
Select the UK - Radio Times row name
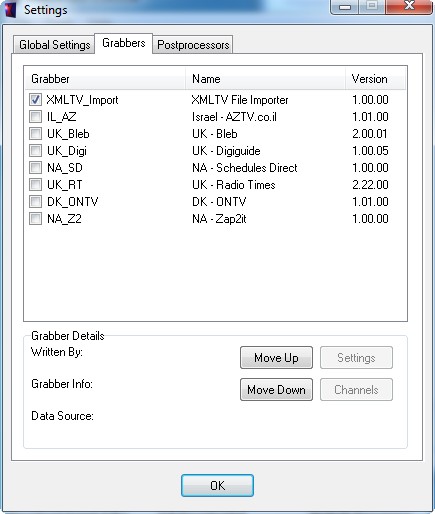coord(234,185)
